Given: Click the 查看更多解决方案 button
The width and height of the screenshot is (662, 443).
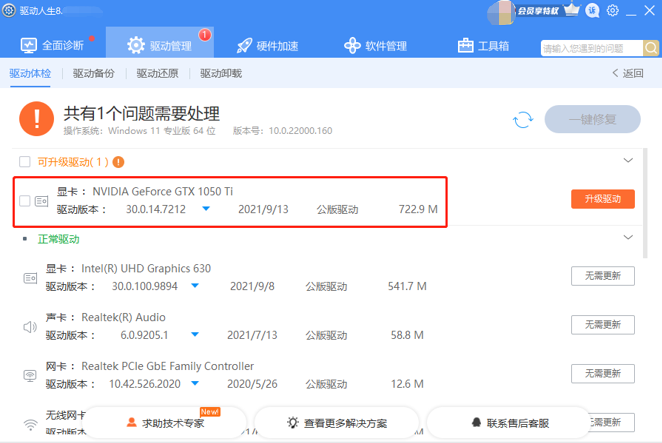Looking at the screenshot, I should tap(337, 422).
